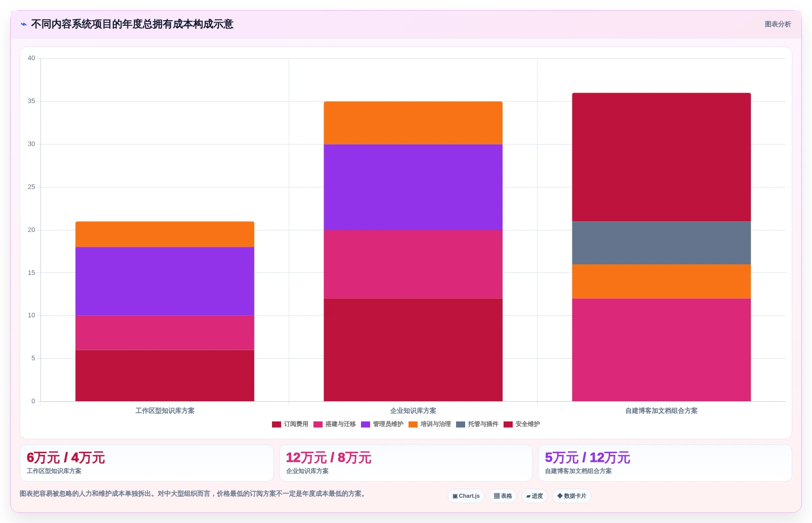Select the purple segment of 工作区型知识库方案 bar
812x523 pixels.
[165, 281]
